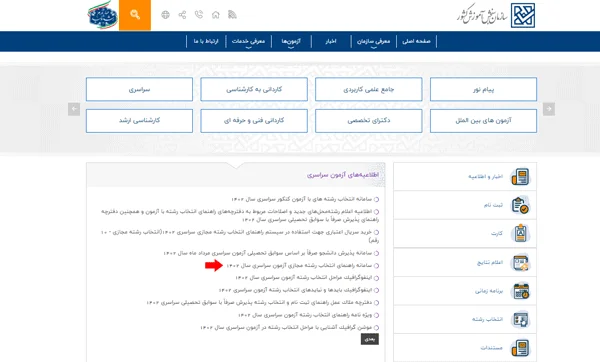Click the phone contact icon in header

coord(199,15)
